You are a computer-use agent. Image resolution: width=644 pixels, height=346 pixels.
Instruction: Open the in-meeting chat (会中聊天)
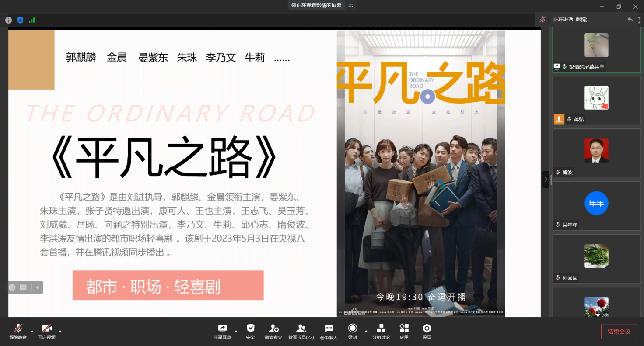point(329,332)
